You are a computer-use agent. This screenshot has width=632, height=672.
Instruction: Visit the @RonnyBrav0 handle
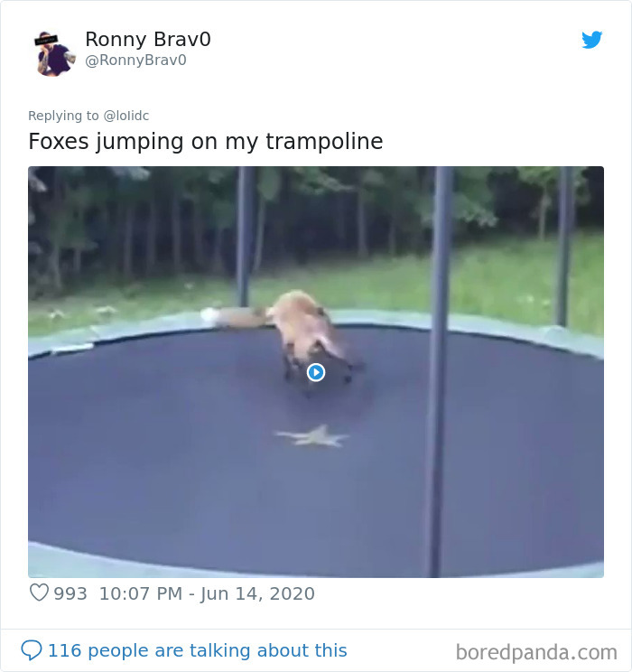pyautogui.click(x=135, y=60)
